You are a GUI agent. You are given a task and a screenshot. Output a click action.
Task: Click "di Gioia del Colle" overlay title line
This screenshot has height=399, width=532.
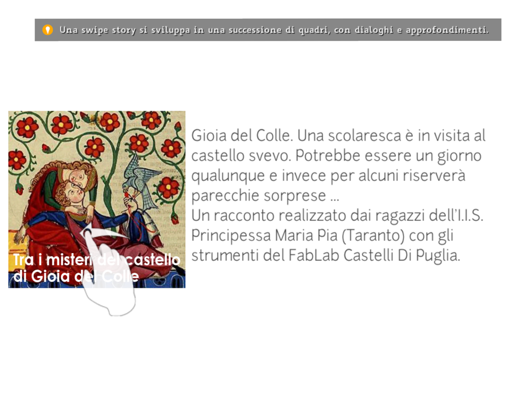76,276
